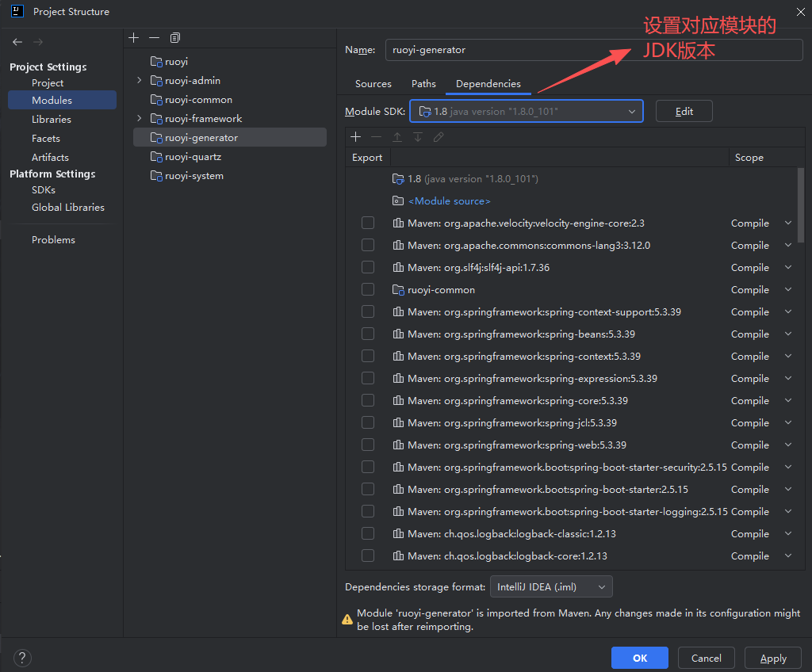
Task: Click the Apply button
Action: [x=773, y=658]
